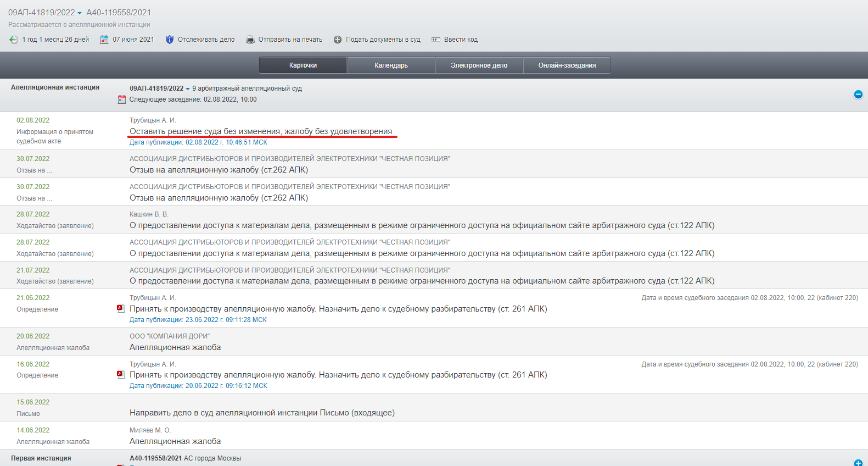Open case number А40-119558/2021 in header
Image resolution: width=868 pixels, height=466 pixels.
click(x=119, y=13)
